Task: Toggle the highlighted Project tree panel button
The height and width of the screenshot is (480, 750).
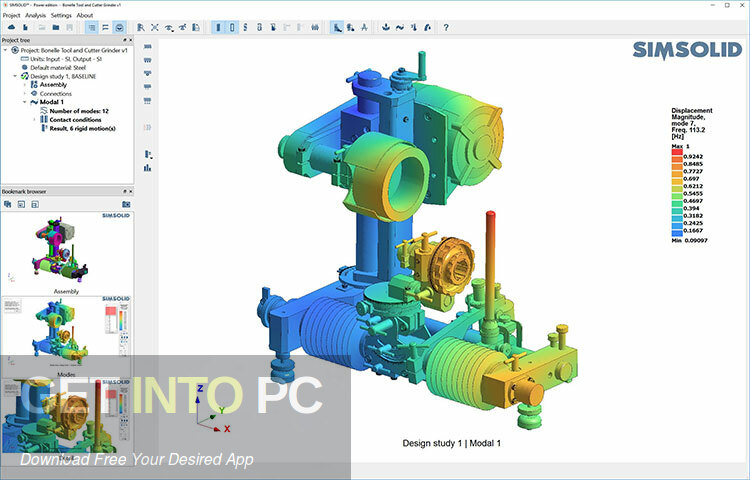Action: coord(91,28)
